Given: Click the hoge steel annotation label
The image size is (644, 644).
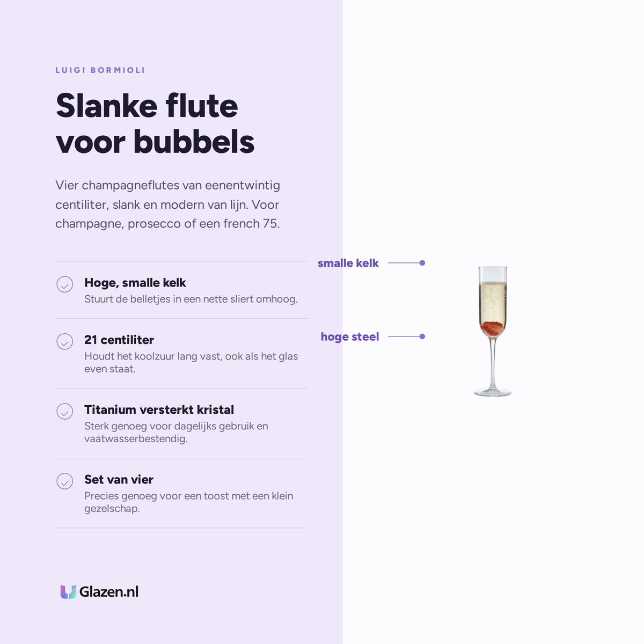Looking at the screenshot, I should coord(350,336).
